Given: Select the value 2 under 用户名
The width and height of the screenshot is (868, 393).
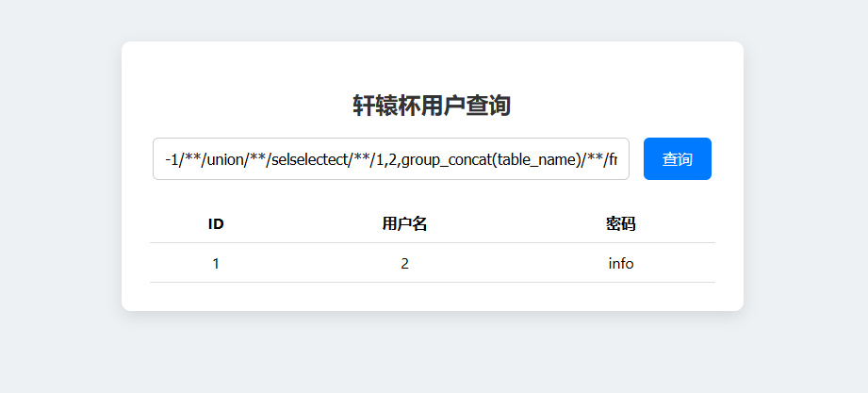Looking at the screenshot, I should [x=404, y=264].
